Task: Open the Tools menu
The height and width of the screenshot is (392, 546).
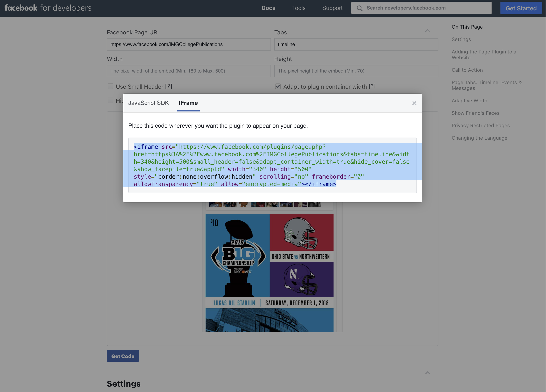Action: [x=298, y=8]
